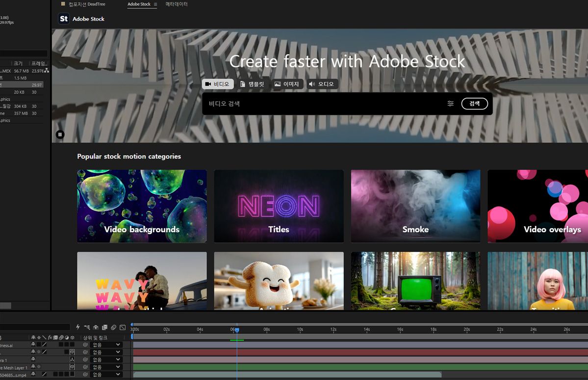Click the 검색 search button
Image resolution: width=588 pixels, height=380 pixels.
(x=474, y=104)
